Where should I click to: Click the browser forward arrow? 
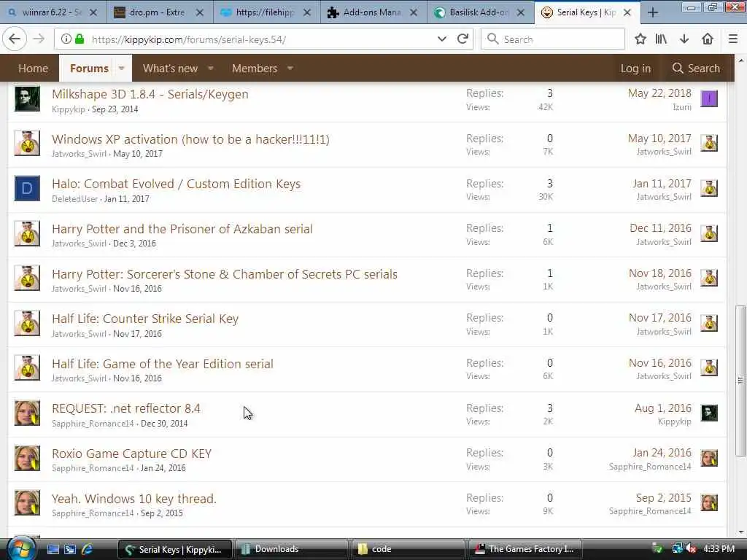pos(39,39)
